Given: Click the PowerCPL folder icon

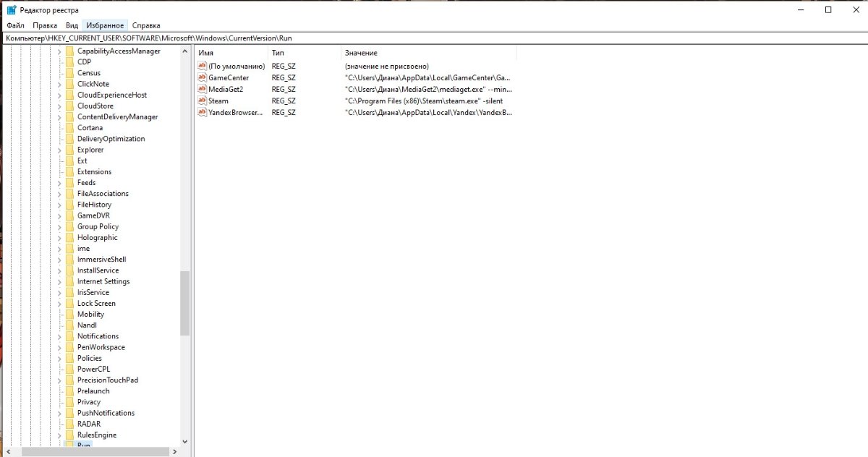Looking at the screenshot, I should (x=69, y=369).
